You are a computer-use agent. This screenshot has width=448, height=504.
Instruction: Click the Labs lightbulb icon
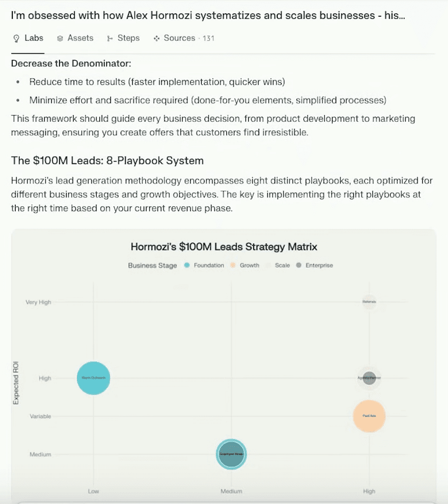point(17,38)
